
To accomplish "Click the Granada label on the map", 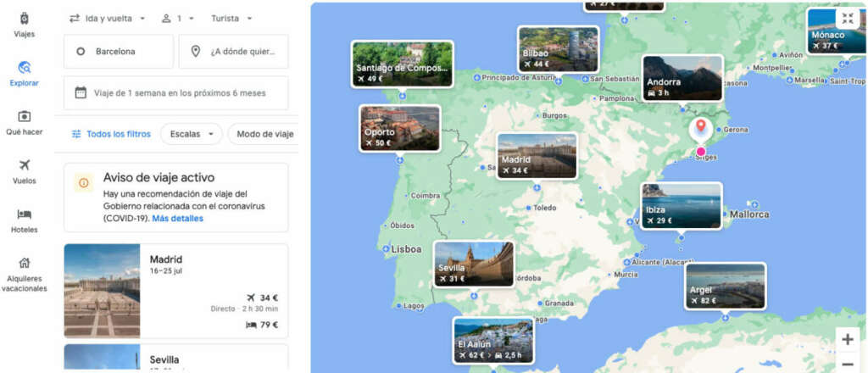I will 559,303.
